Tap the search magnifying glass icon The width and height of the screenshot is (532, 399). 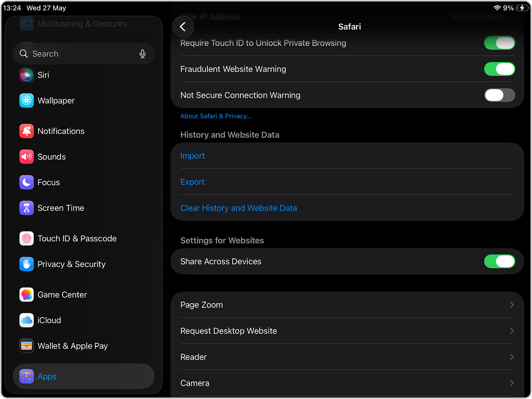24,54
